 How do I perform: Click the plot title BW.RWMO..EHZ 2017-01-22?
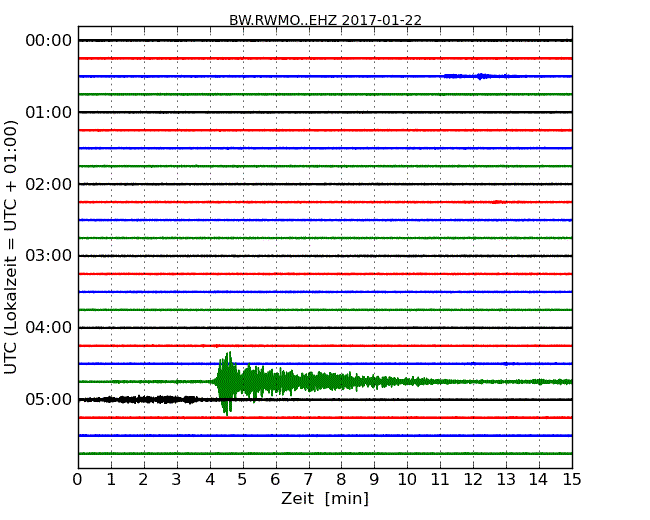[325, 20]
